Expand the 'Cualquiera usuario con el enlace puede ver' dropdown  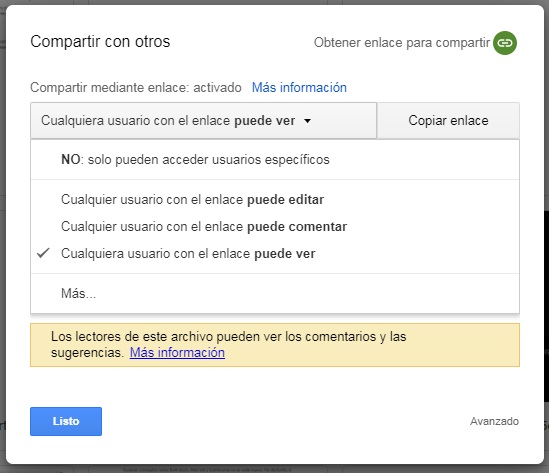[x=203, y=121]
